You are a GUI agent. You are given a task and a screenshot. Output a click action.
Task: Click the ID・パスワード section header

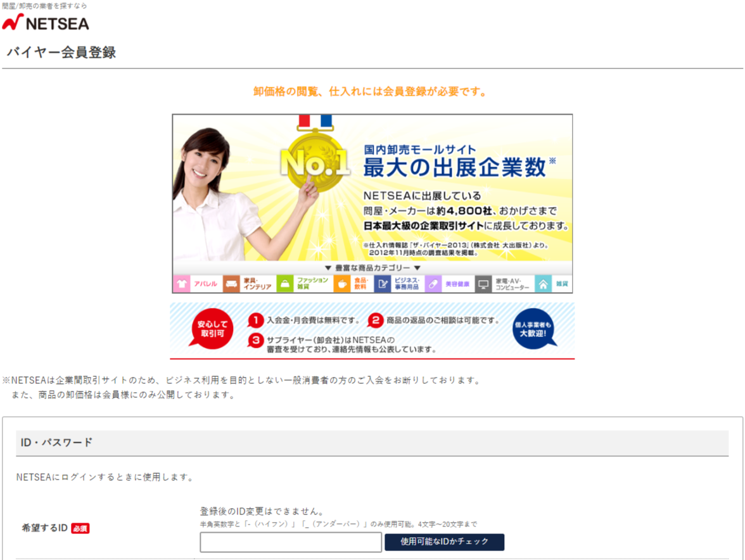(372, 443)
